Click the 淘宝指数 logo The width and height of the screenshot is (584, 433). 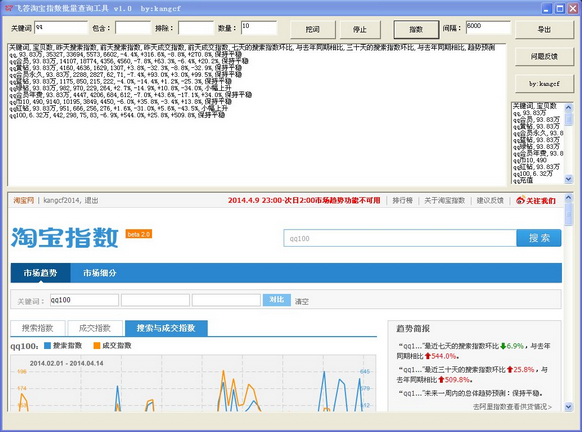64,238
